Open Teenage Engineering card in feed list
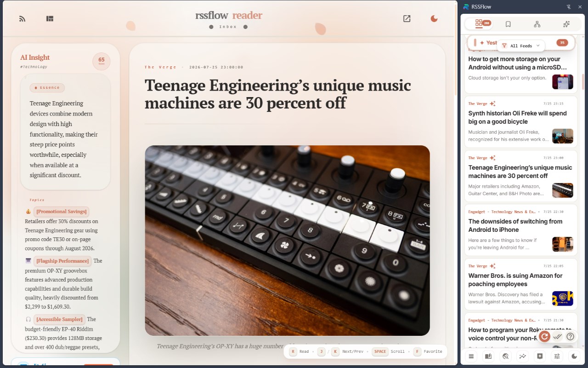The width and height of the screenshot is (588, 368). point(521,175)
